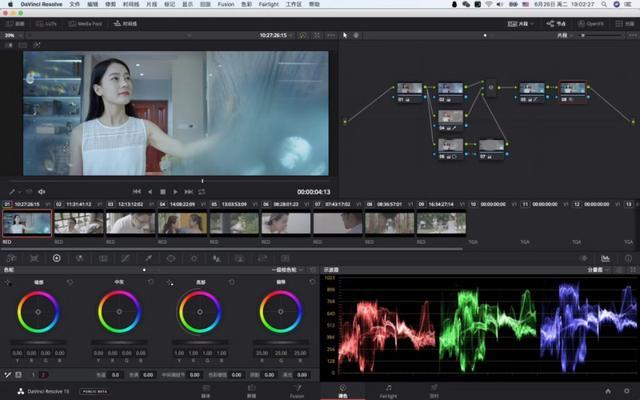This screenshot has height=400, width=640.
Task: Open the primaries wheels mode dropdown
Action: click(293, 269)
